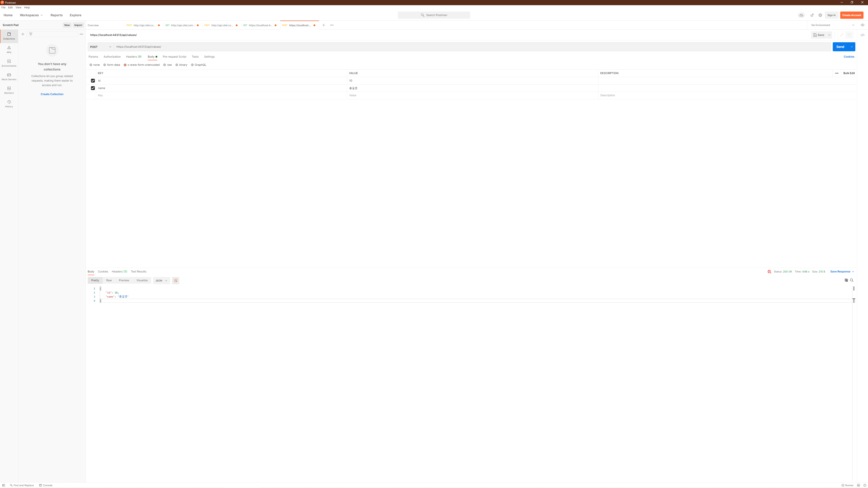Click the Create Collection link
This screenshot has height=488, width=868.
click(x=52, y=94)
